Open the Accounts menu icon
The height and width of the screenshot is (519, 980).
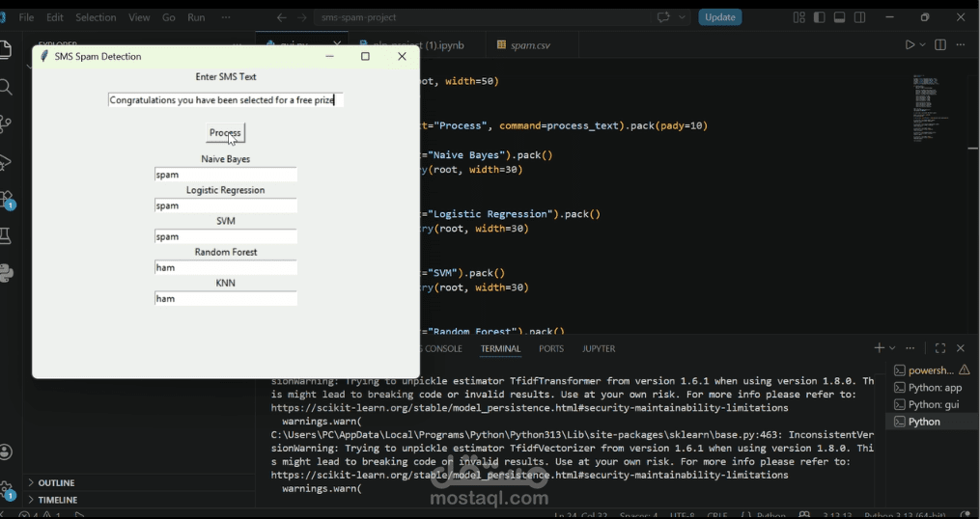click(x=6, y=451)
